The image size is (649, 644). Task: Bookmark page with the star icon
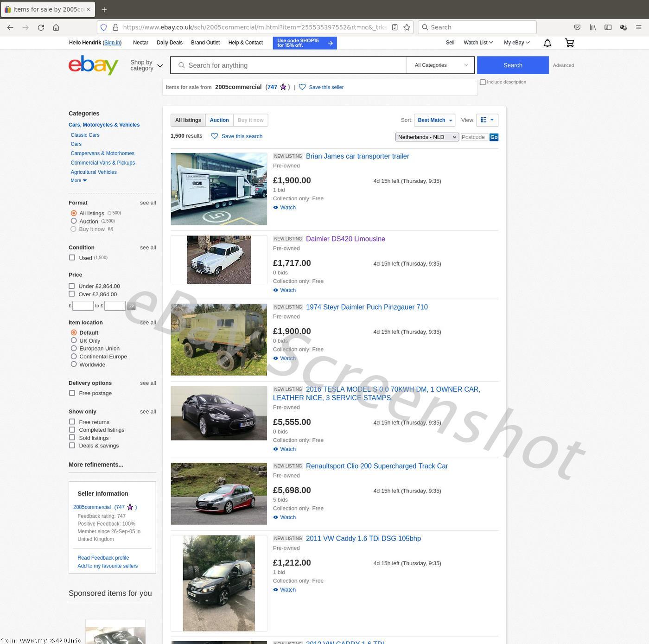407,27
